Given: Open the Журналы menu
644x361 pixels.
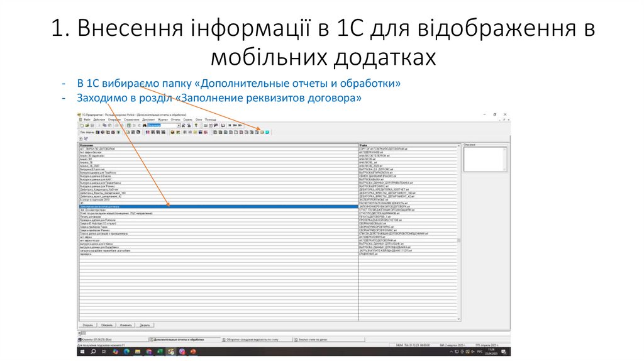Looking at the screenshot, I should tap(163, 119).
